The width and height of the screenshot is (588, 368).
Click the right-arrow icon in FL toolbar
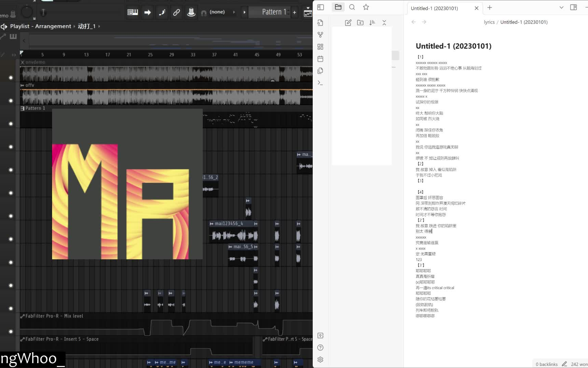click(x=147, y=12)
